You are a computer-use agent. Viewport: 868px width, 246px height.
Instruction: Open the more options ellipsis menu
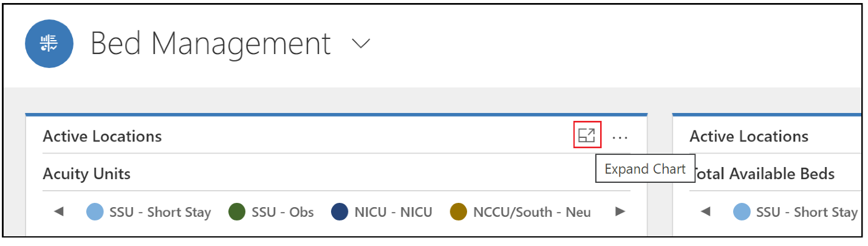(x=620, y=138)
